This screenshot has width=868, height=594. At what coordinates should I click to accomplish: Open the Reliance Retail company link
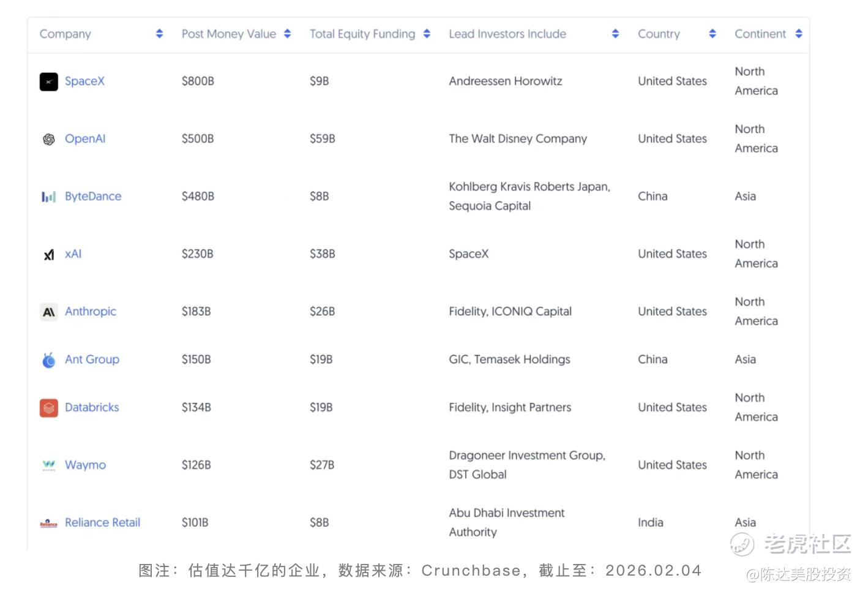[x=102, y=522]
